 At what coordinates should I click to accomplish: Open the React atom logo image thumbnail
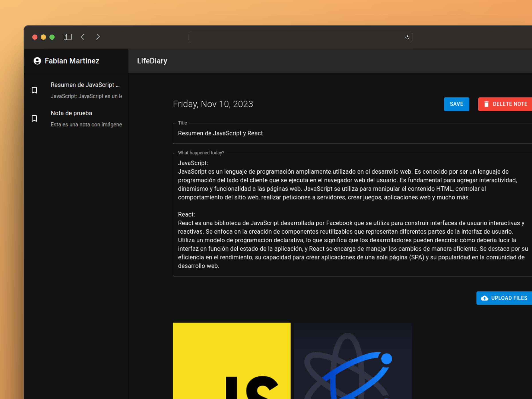point(353,361)
